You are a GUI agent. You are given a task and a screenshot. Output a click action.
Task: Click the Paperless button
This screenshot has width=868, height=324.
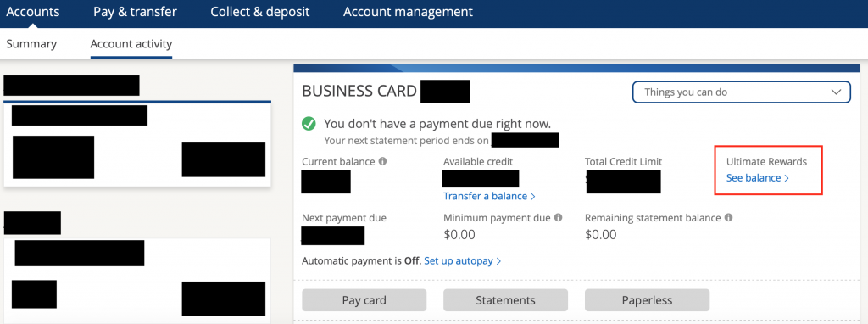click(647, 300)
